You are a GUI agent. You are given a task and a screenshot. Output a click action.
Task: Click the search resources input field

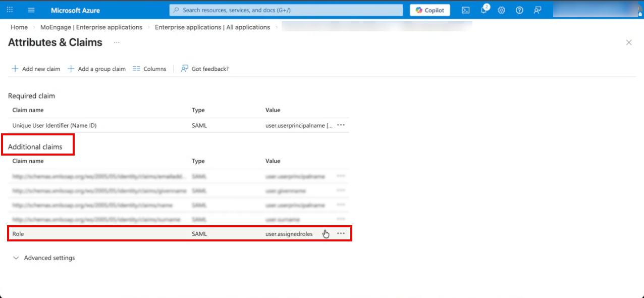click(286, 10)
